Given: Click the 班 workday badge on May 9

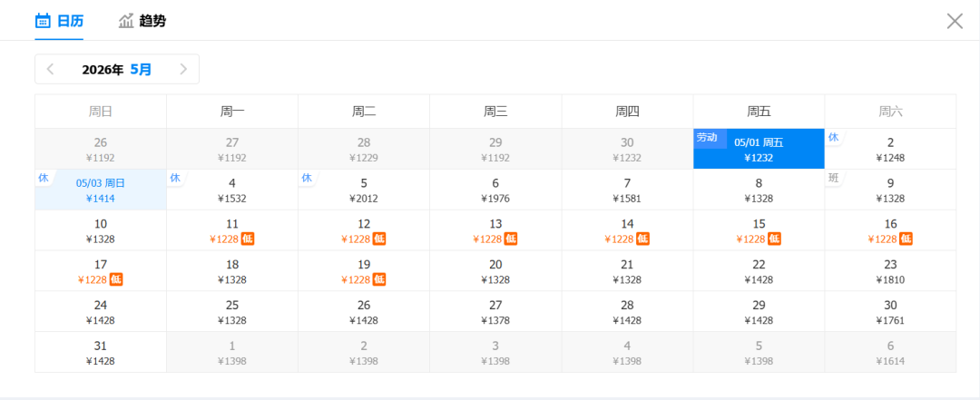Looking at the screenshot, I should (x=834, y=178).
